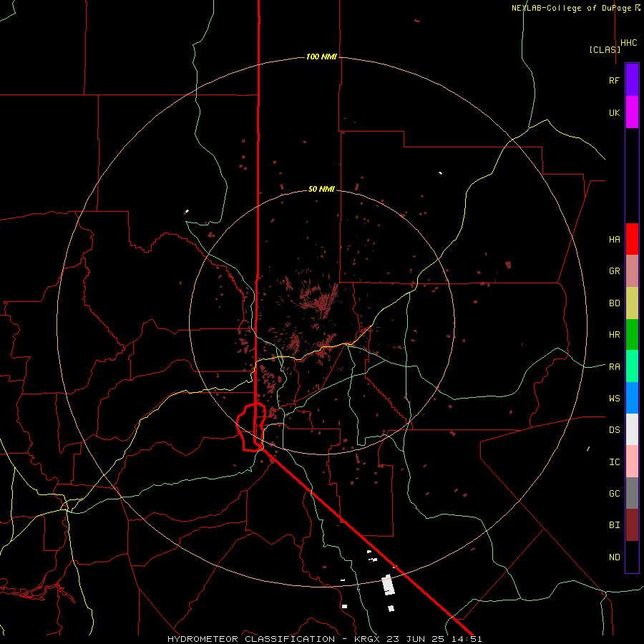The height and width of the screenshot is (644, 644).
Task: Click the HA legend label
Action: 614,240
